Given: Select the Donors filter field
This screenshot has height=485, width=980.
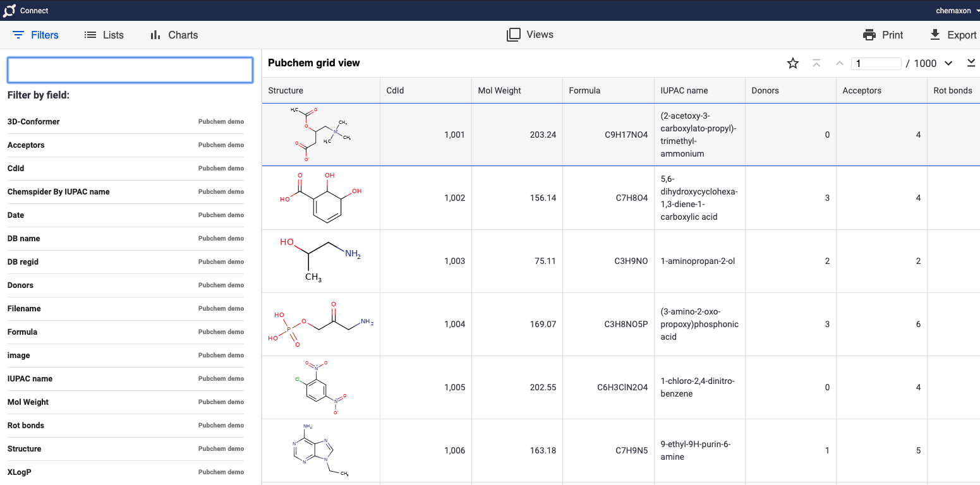Looking at the screenshot, I should click(x=126, y=285).
